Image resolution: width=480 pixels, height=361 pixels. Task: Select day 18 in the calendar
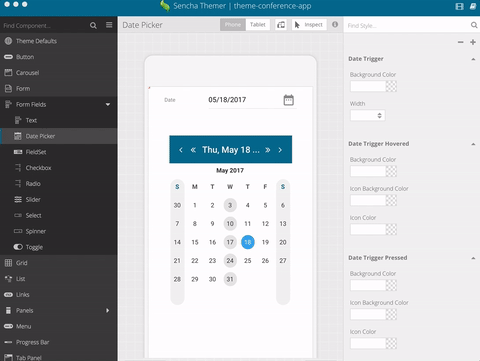(x=248, y=242)
